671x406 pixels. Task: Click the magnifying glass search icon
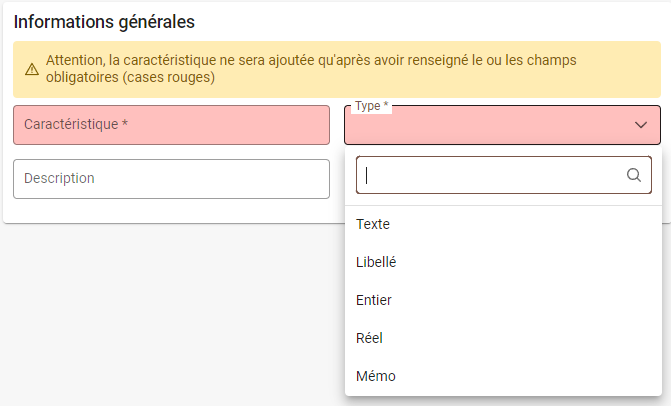coord(634,175)
